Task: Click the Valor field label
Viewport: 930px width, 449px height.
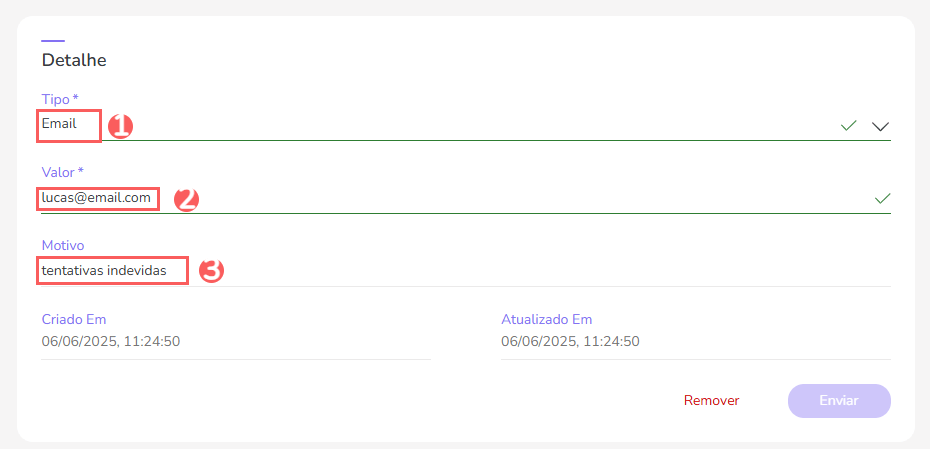Action: click(x=62, y=172)
